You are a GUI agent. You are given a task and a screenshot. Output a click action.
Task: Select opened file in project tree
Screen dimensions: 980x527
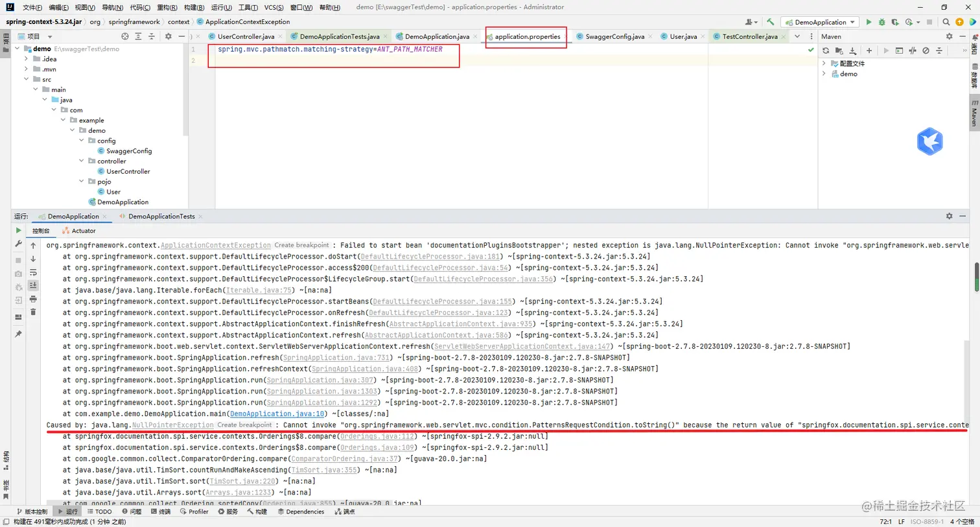pos(125,36)
